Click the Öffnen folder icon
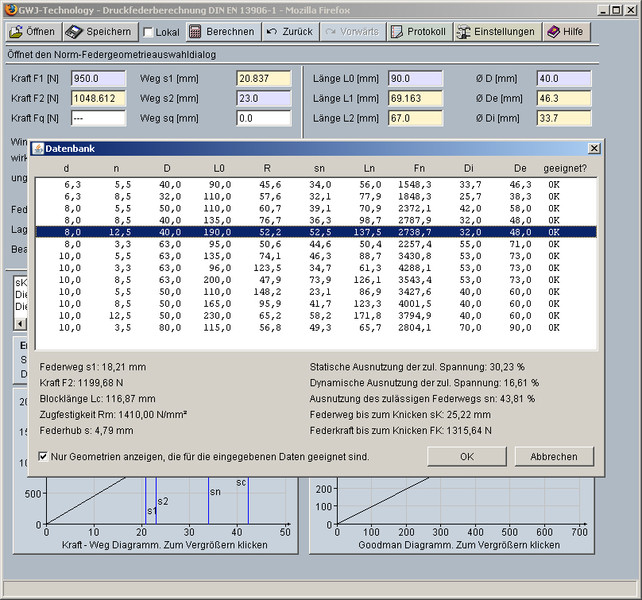642x600 pixels. (16, 31)
